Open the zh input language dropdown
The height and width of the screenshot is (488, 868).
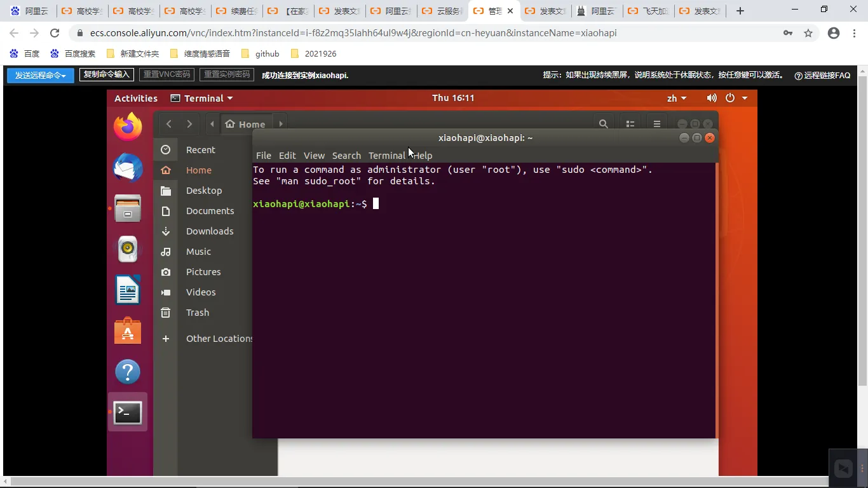pyautogui.click(x=677, y=98)
